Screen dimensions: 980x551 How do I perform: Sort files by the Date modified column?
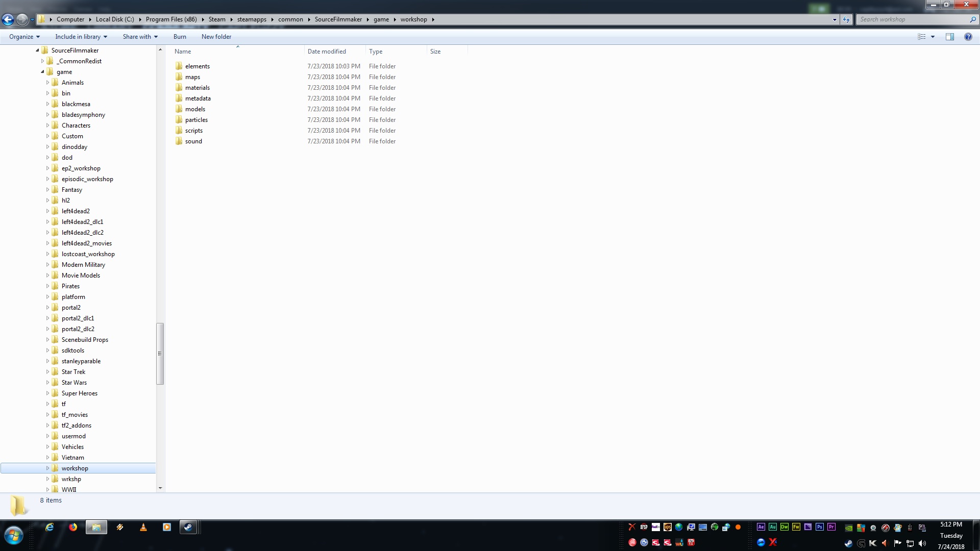327,52
